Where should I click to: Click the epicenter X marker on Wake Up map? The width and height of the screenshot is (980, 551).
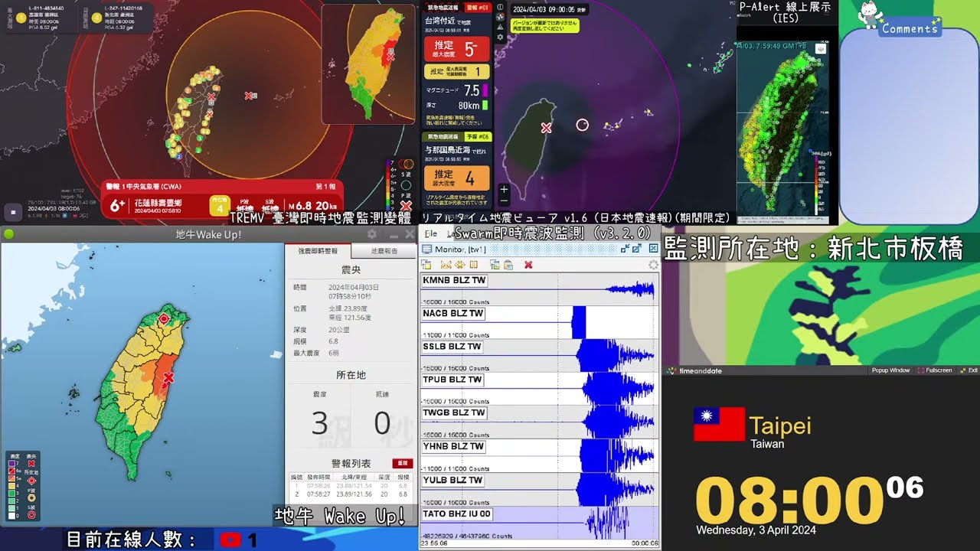[168, 377]
